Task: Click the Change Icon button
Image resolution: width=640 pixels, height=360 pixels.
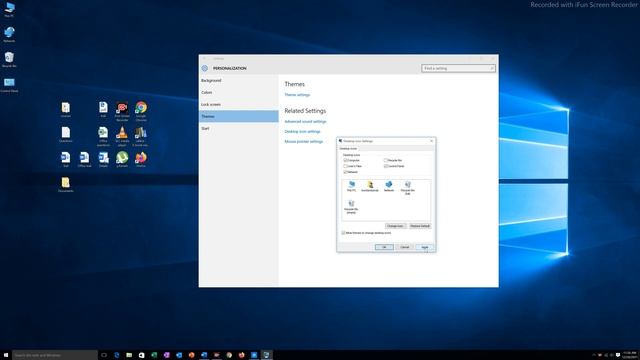Action: click(x=395, y=226)
